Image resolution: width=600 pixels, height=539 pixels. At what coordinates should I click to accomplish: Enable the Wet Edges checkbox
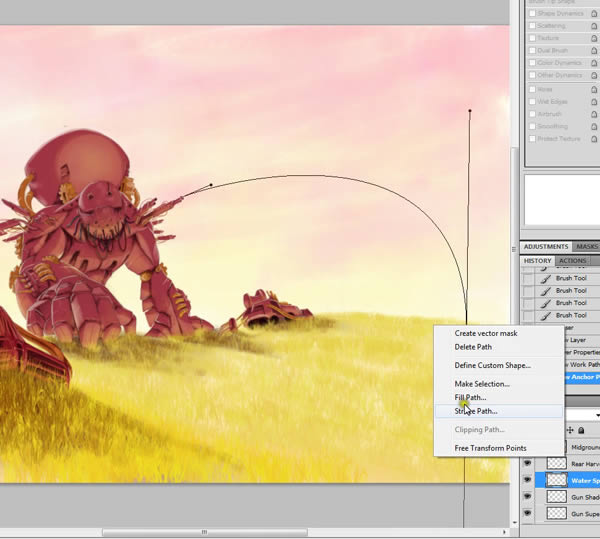click(x=532, y=102)
